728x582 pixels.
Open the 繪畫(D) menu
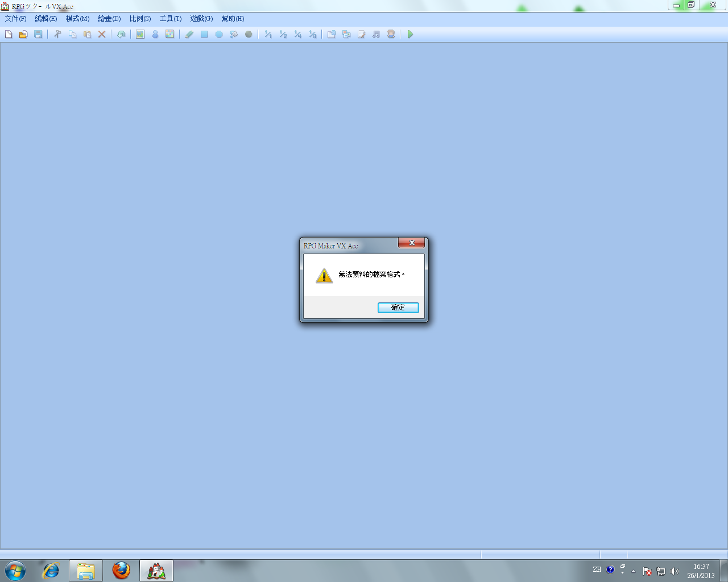(x=109, y=19)
